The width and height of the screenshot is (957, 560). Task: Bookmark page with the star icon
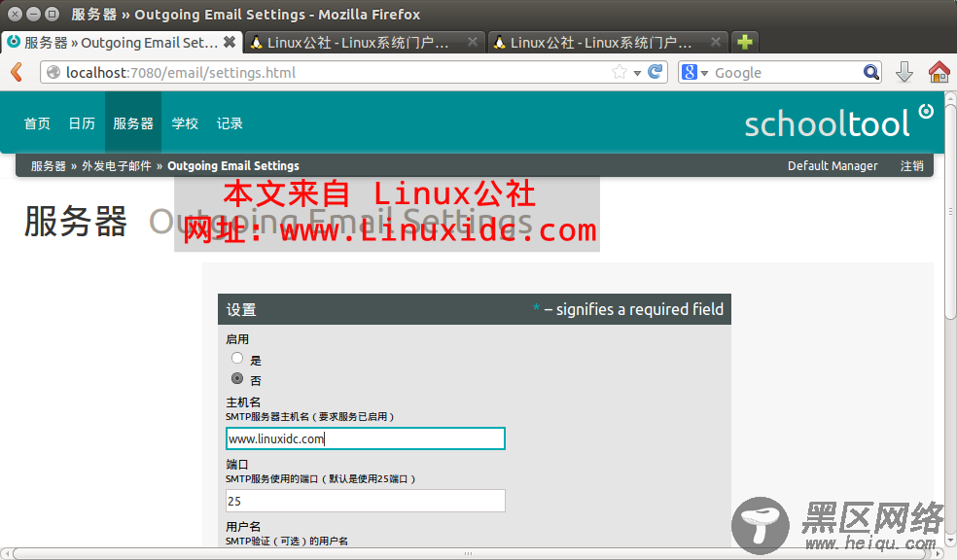tap(620, 72)
